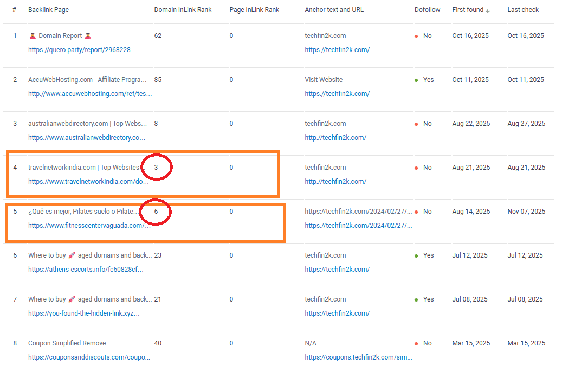The height and width of the screenshot is (378, 588).
Task: Click Domain InLink Rank value 62
Action: [158, 36]
